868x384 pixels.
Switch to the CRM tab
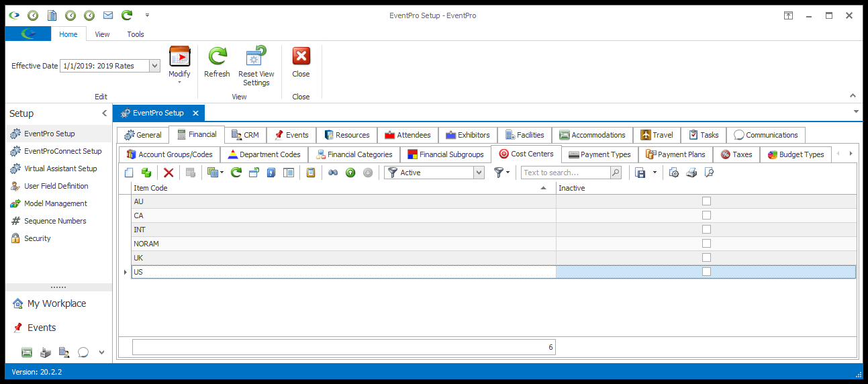[245, 135]
